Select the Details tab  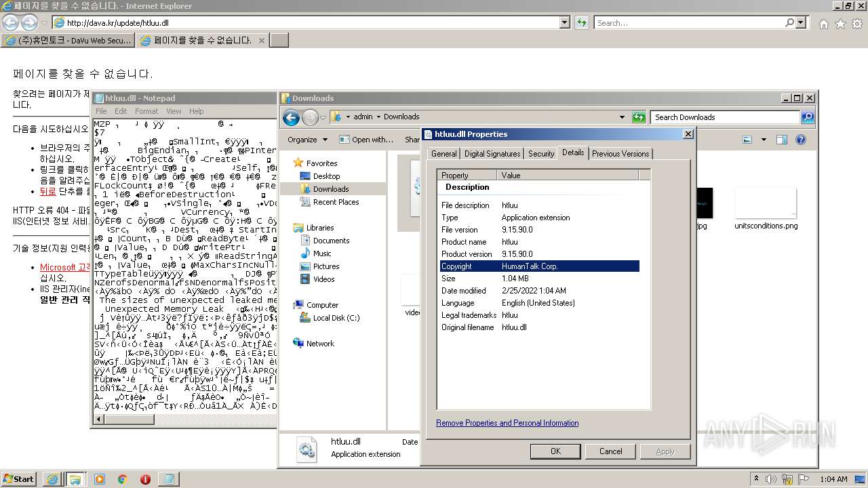click(x=573, y=152)
